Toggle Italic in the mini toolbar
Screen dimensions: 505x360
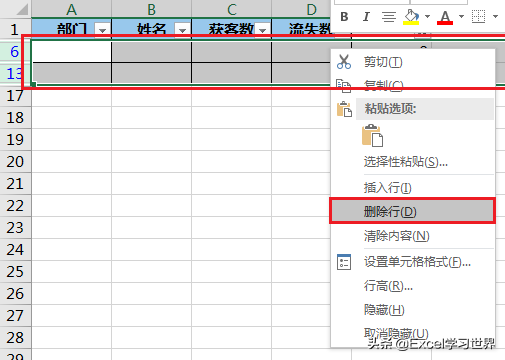point(366,16)
